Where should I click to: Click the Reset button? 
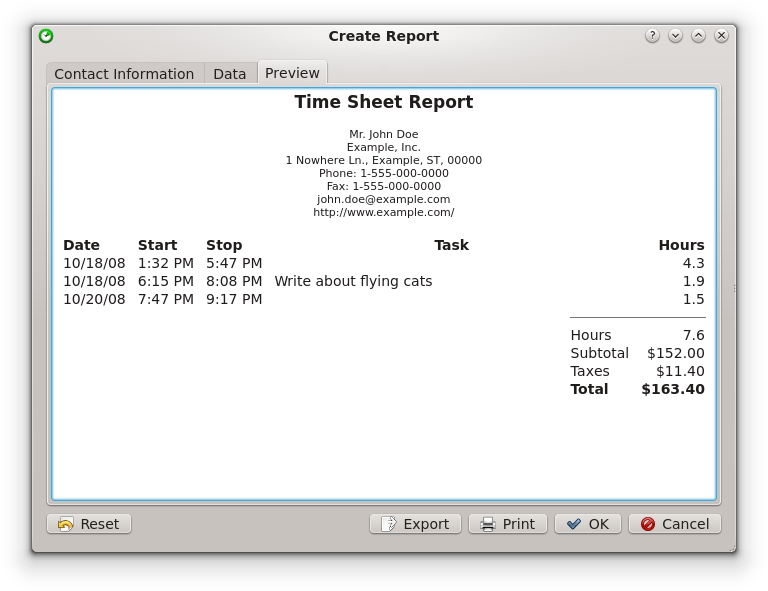pyautogui.click(x=89, y=524)
